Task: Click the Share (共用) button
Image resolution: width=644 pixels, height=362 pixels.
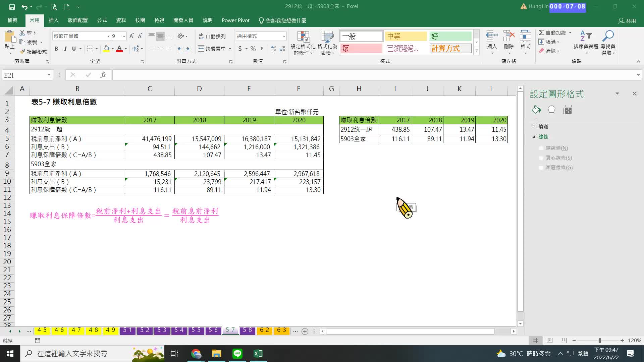Action: (x=627, y=21)
